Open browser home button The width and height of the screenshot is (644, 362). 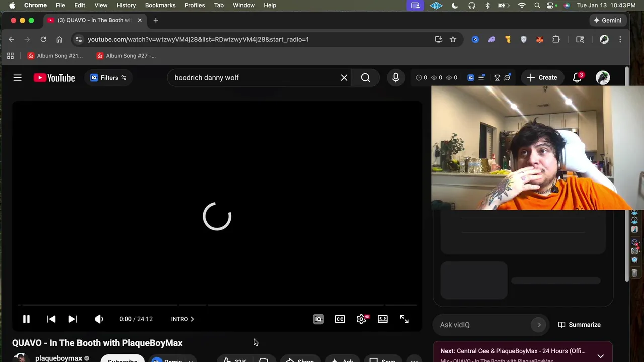[x=59, y=39]
